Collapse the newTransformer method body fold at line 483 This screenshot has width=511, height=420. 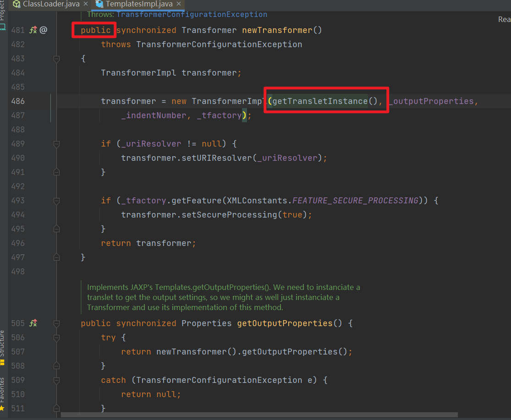point(56,58)
